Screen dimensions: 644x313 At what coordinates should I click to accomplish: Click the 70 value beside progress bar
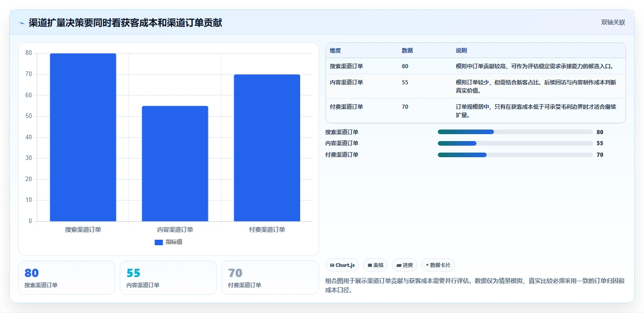600,155
